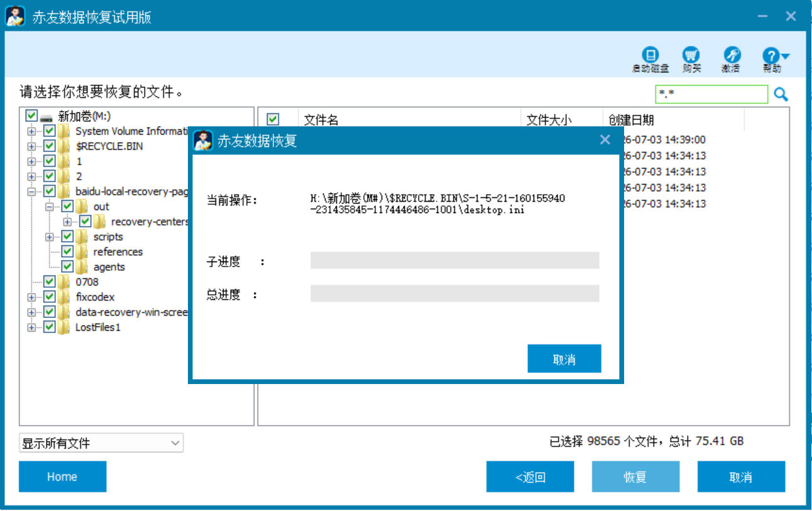Click the folder icon beside scripts
Screen dimensions: 812x511
(82, 237)
